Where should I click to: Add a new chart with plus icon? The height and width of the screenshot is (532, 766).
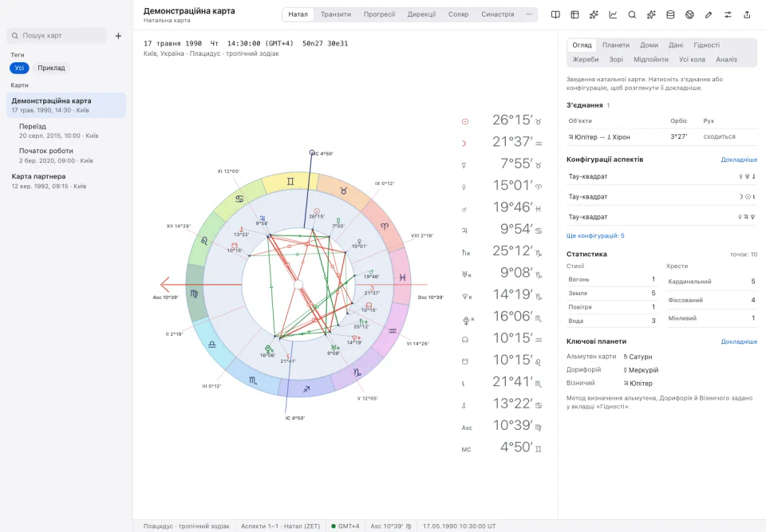tap(118, 36)
